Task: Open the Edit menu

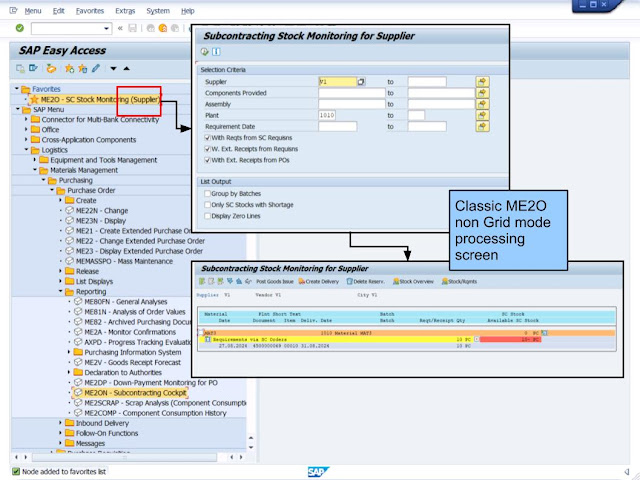Action: [x=58, y=11]
